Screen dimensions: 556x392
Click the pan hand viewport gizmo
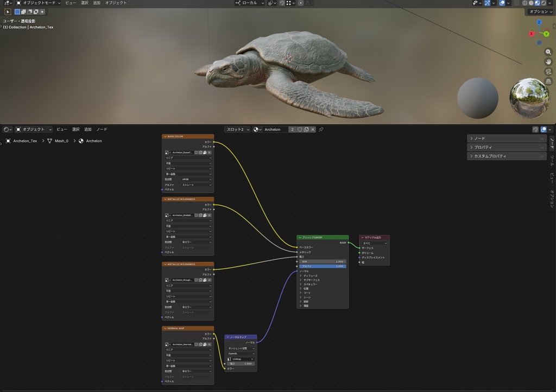pyautogui.click(x=548, y=62)
